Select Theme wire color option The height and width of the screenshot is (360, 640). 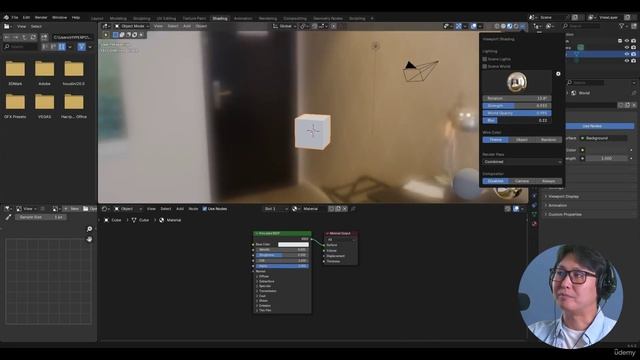(496, 140)
